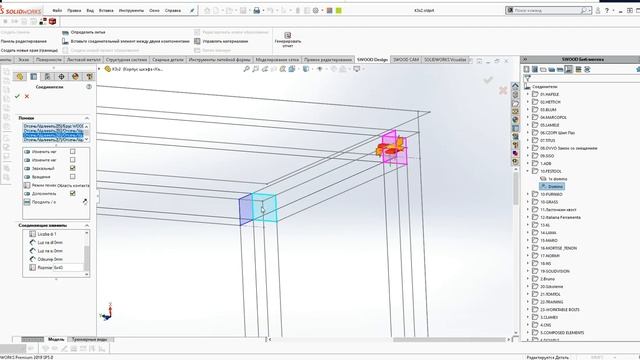Collapse the 10.FESTOOL folder
The image size is (640, 360).
[528, 171]
